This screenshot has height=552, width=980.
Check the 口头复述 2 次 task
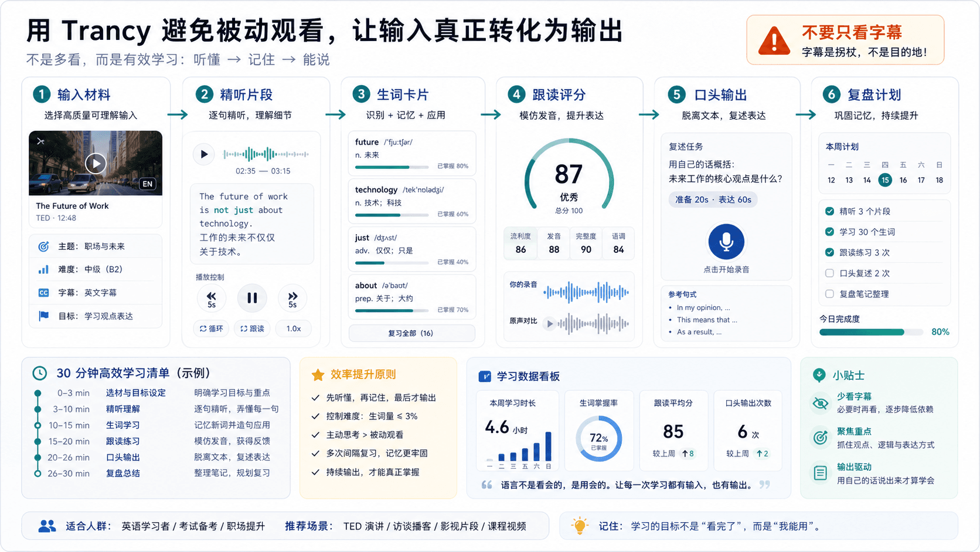(829, 273)
